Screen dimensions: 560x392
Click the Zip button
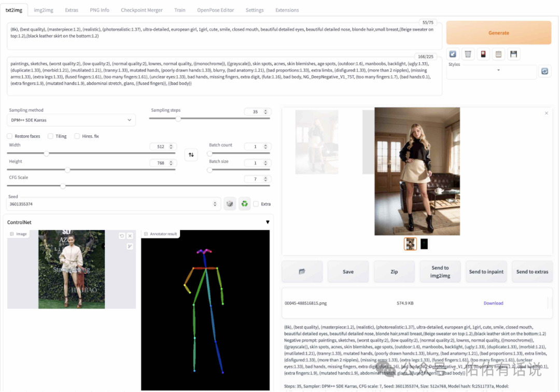pos(394,272)
